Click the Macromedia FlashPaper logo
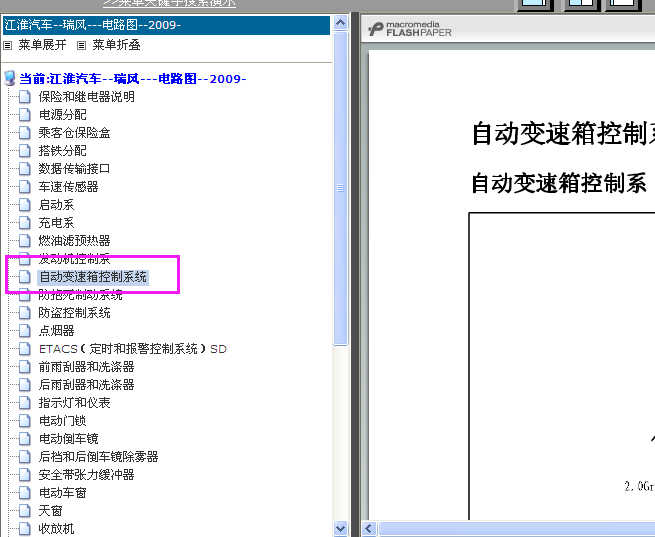The image size is (655, 537). [409, 29]
